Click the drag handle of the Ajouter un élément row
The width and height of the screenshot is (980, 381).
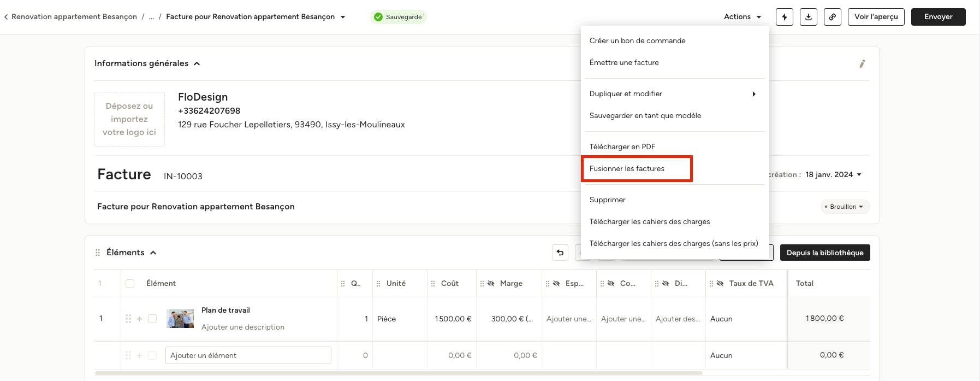(x=128, y=355)
